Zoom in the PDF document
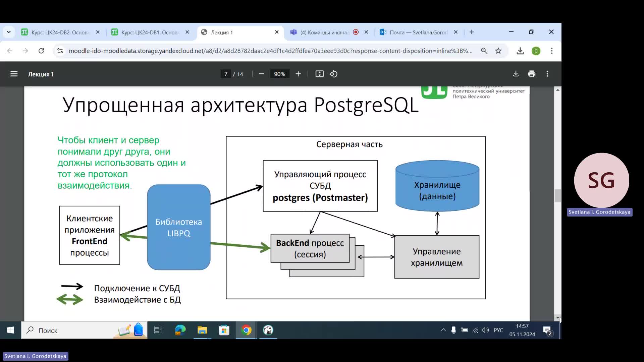 tap(298, 74)
